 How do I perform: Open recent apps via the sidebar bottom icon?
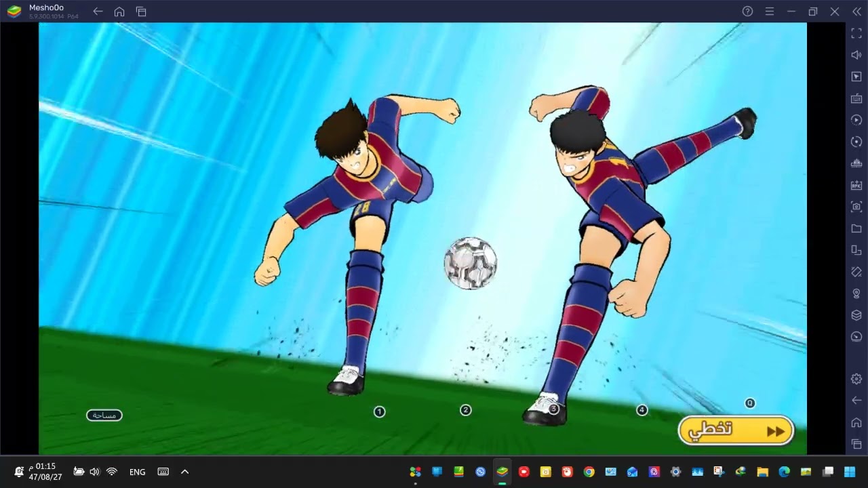[856, 444]
